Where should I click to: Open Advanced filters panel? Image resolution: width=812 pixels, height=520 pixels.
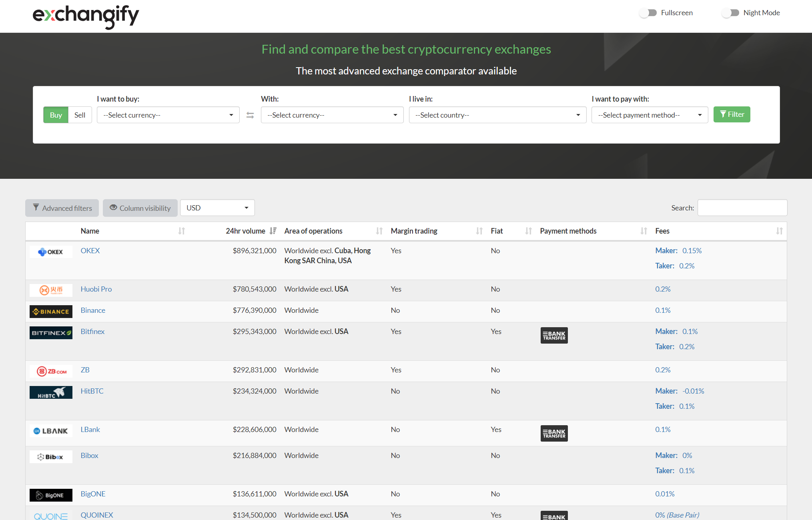pyautogui.click(x=62, y=208)
